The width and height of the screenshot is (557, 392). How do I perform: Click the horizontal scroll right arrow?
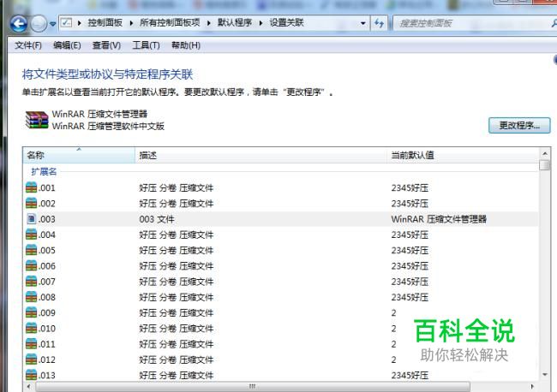532,386
